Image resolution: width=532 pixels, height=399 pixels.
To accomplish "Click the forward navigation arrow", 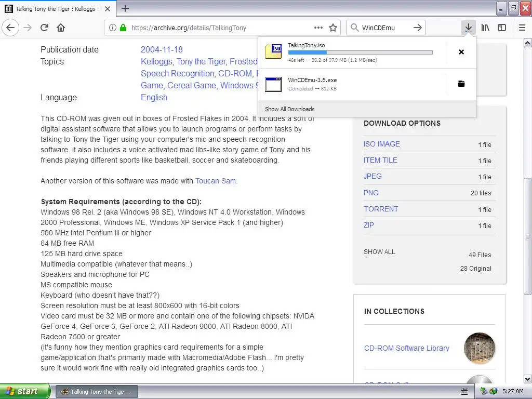I will 28,28.
